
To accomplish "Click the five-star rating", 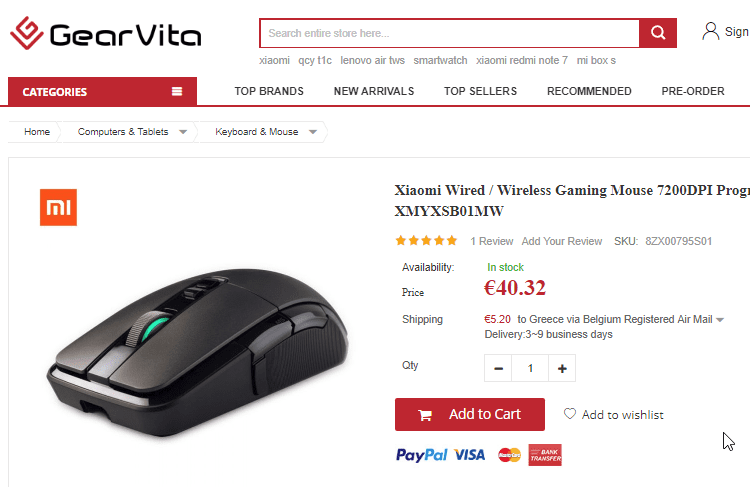I will pyautogui.click(x=426, y=241).
